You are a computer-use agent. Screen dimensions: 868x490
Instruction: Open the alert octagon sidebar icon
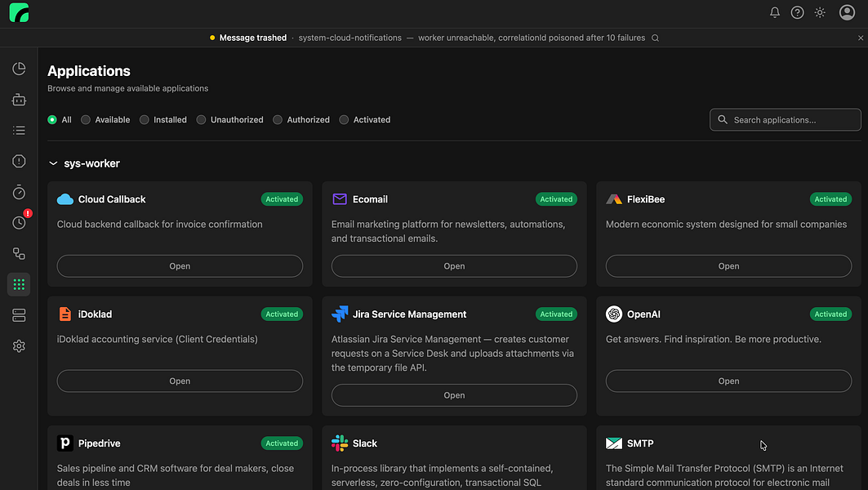click(x=19, y=161)
